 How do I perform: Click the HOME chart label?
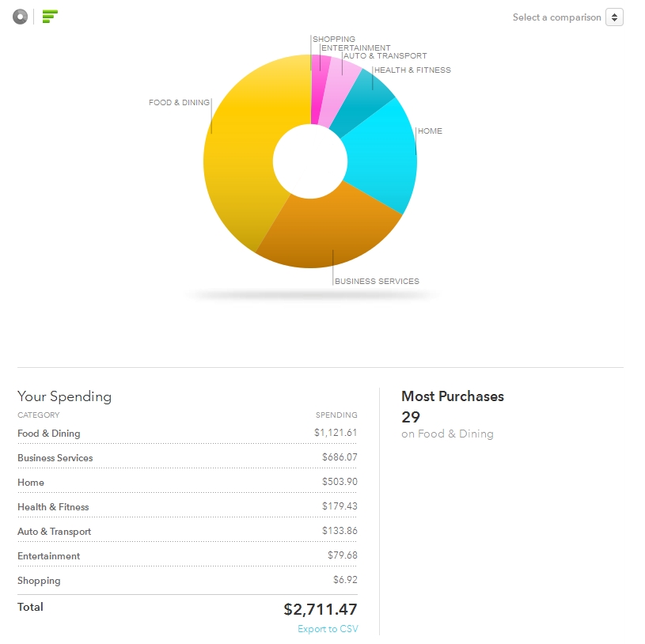pos(430,131)
